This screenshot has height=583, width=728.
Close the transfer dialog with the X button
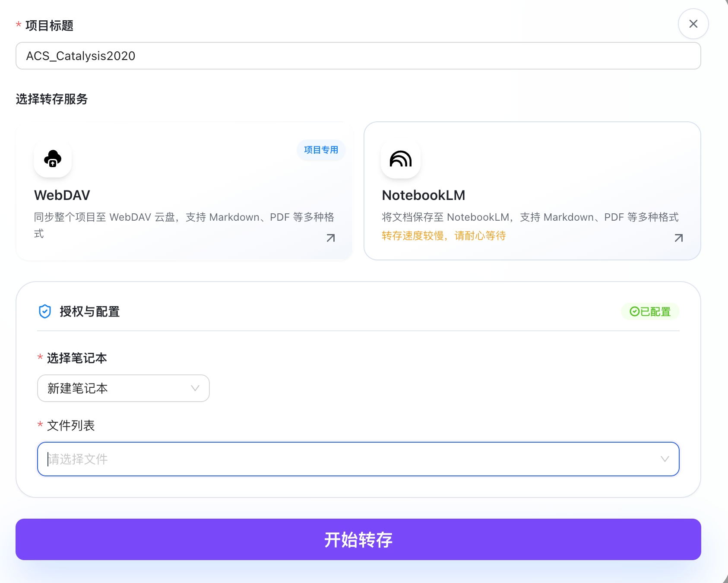tap(693, 24)
